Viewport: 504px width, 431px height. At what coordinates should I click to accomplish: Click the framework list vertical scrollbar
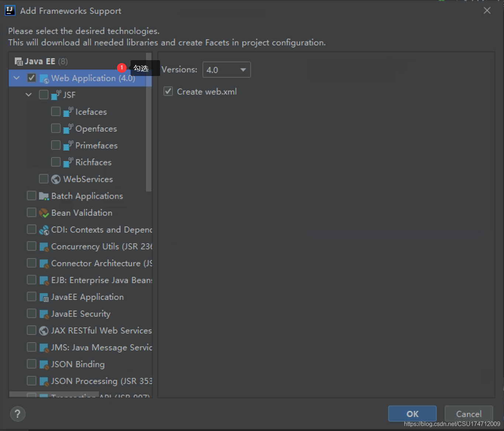149,122
